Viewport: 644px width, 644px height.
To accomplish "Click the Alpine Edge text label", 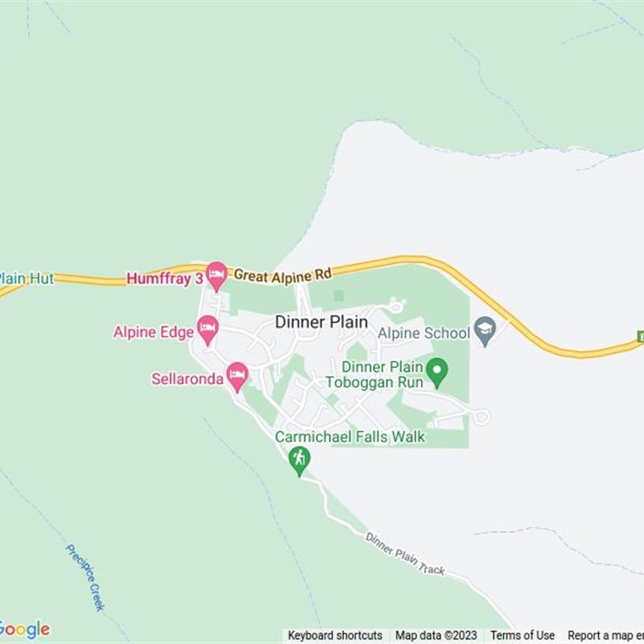I will [x=153, y=332].
